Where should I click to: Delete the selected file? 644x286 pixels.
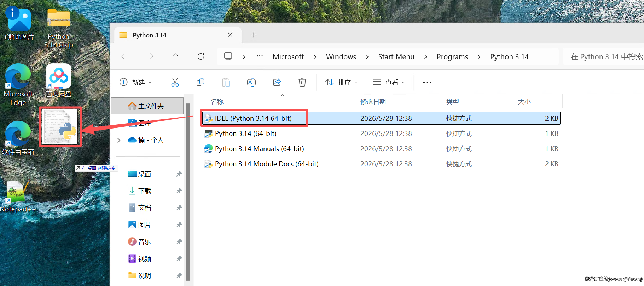click(x=302, y=82)
